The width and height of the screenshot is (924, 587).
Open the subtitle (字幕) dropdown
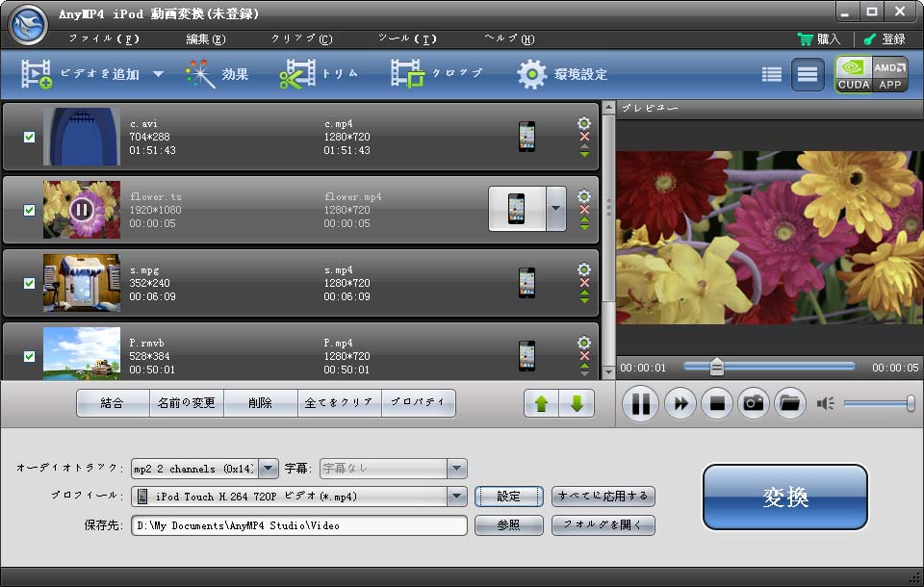tap(456, 469)
